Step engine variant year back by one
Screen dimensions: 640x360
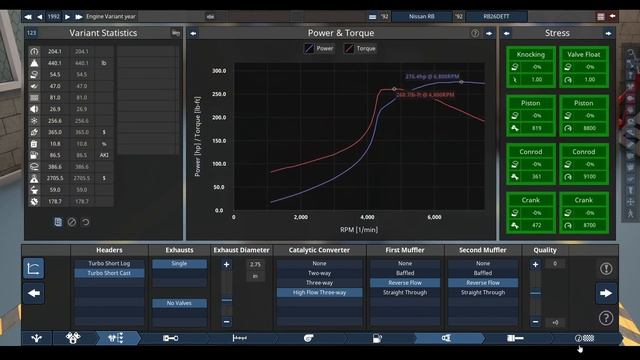(x=40, y=17)
